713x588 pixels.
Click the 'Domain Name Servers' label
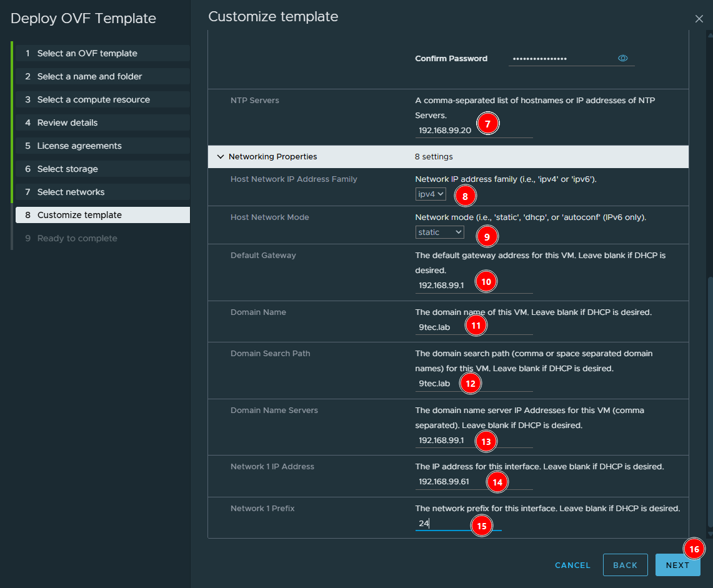click(x=274, y=410)
